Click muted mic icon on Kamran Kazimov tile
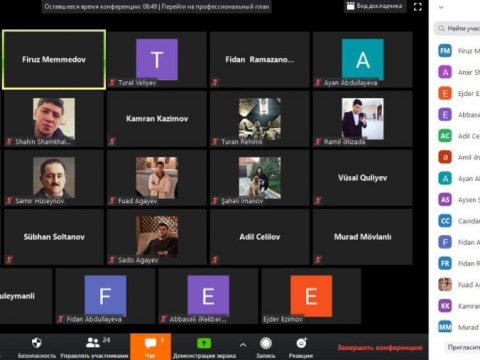 click(x=112, y=141)
